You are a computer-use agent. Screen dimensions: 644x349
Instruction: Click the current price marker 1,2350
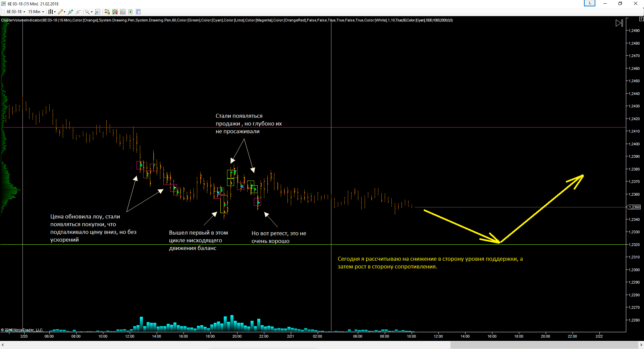tap(634, 207)
